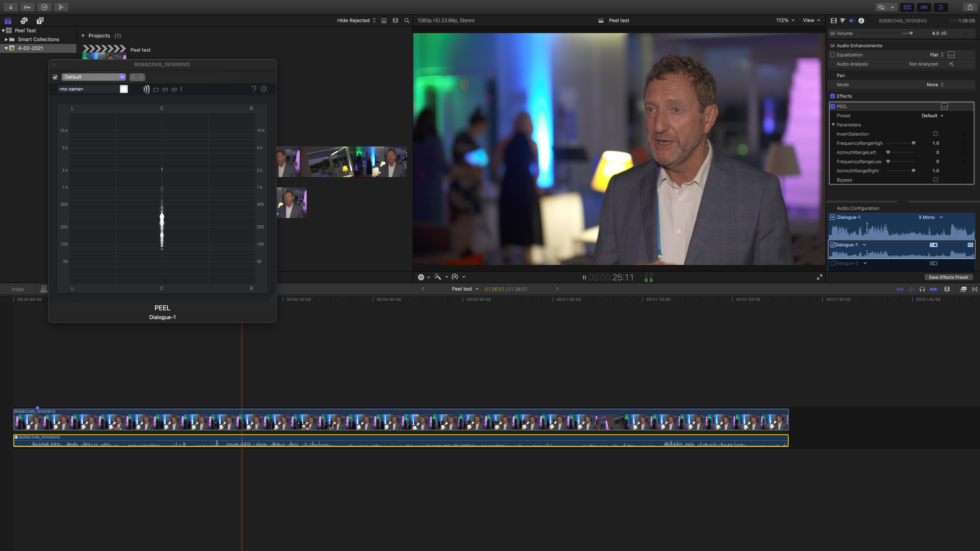Click the FX badge on Dialogue-1
Screen dimensions: 980x551
(970, 245)
